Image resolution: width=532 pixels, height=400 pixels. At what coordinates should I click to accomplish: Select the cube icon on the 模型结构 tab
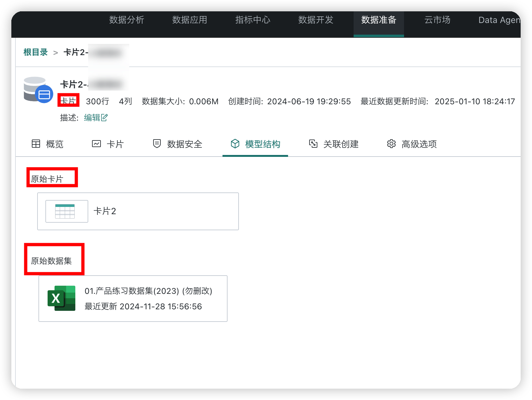235,144
